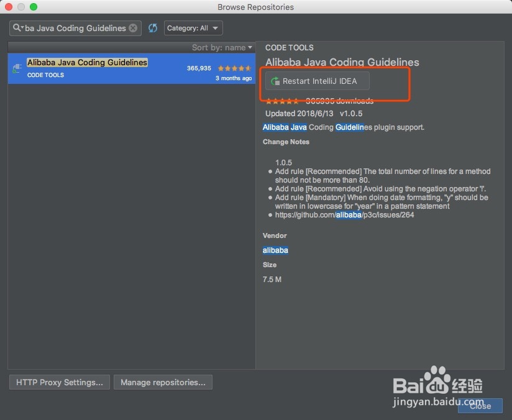Click the search magnifier icon

coord(17,28)
